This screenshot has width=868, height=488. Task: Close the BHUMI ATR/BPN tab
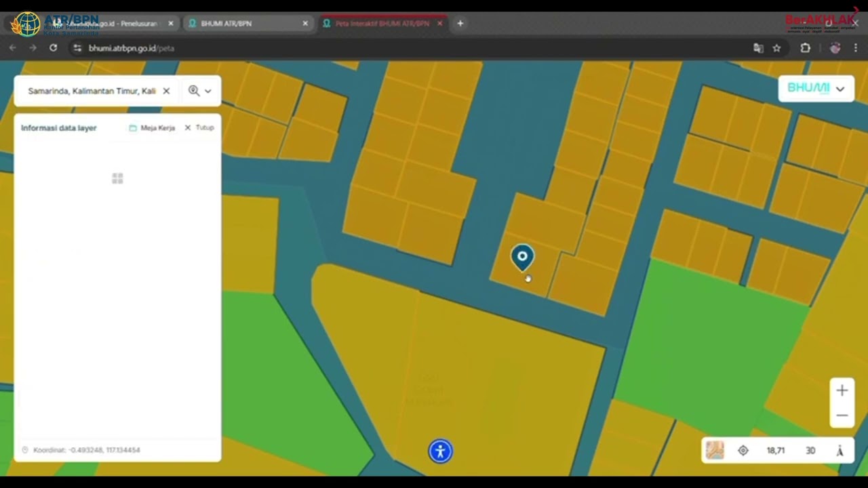coord(305,24)
